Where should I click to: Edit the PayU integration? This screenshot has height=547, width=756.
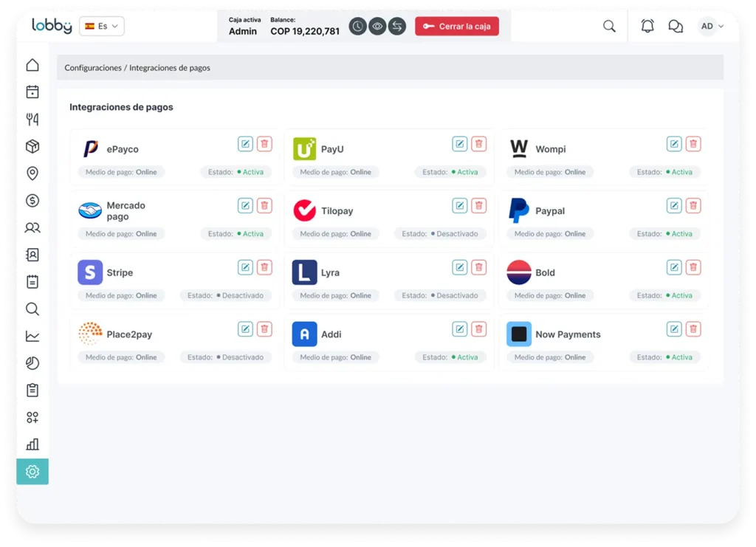tap(460, 144)
